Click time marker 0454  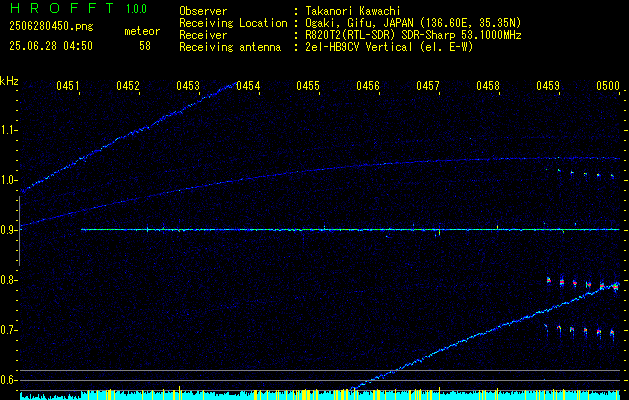pos(248,85)
